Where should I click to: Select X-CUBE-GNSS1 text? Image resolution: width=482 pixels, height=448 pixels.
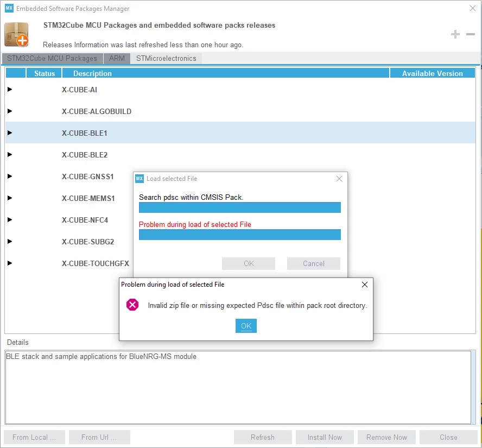[x=87, y=176]
